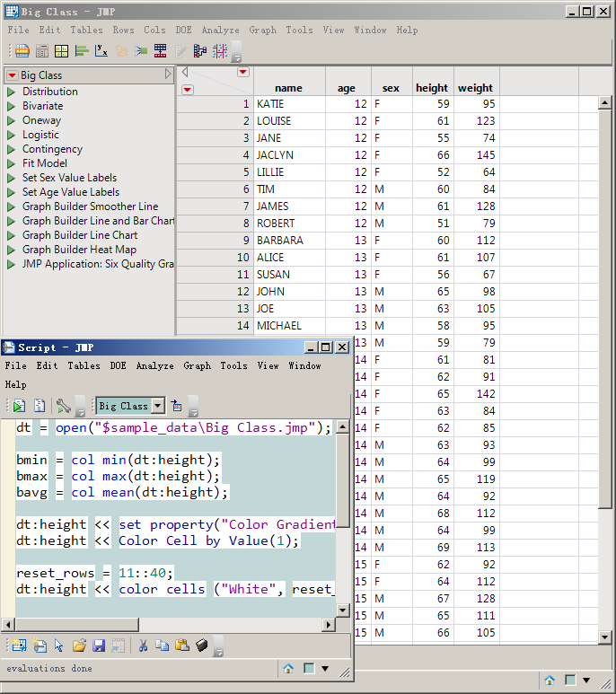Click the wrench debug script icon
Viewport: 616px width, 694px height.
(62, 406)
